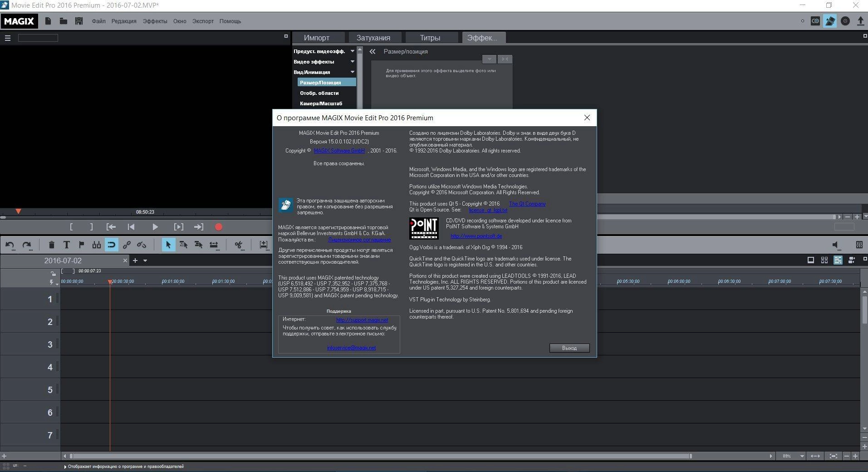868x472 pixels.
Task: Click the Ungroup broken-chain icon
Action: coord(142,245)
